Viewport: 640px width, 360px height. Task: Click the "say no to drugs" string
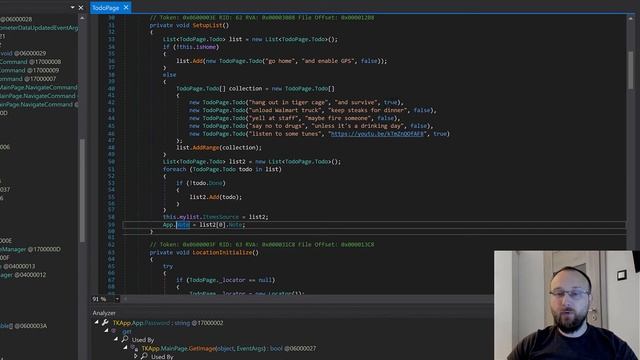277,126
